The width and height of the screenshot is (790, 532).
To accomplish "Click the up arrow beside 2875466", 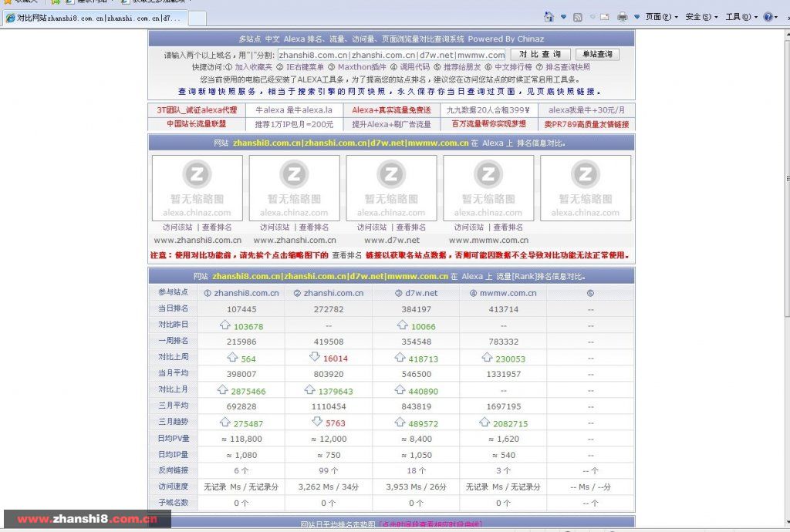I will 223,389.
